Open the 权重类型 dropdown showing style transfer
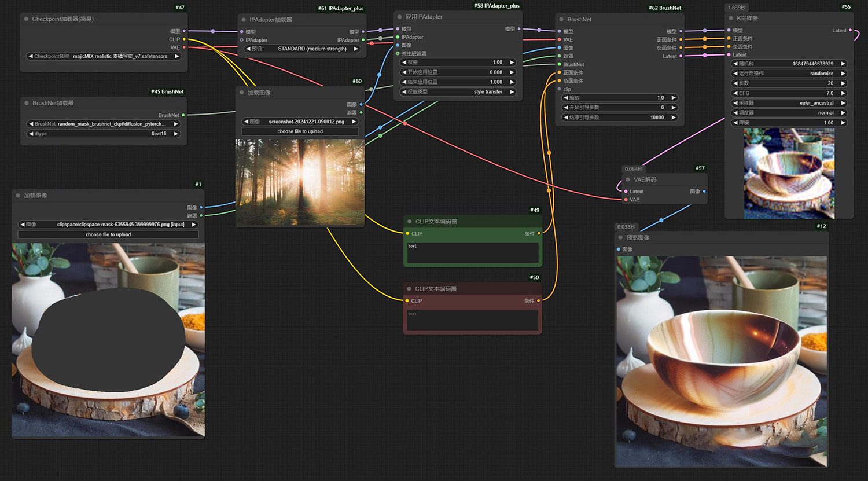 click(458, 92)
